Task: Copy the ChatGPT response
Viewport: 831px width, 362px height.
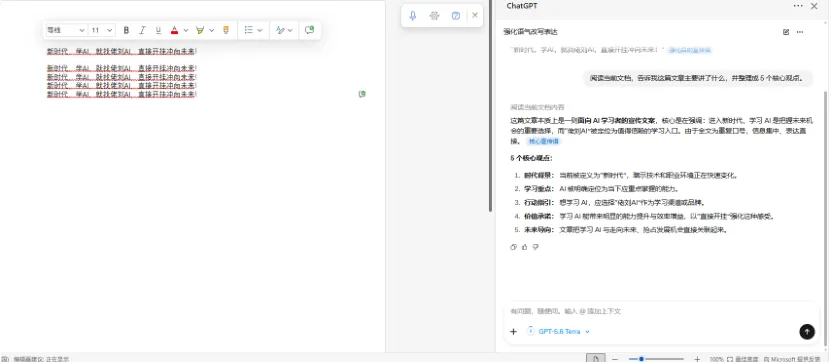Action: tap(513, 247)
